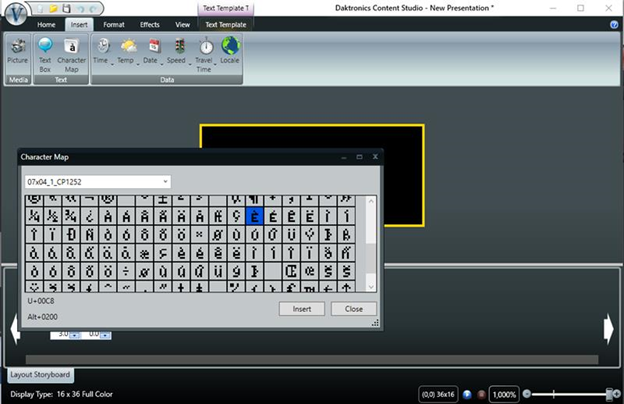Viewport: 624px width, 404px height.
Task: Open the 07x04_1_CP1252 font dropdown
Action: pyautogui.click(x=98, y=182)
